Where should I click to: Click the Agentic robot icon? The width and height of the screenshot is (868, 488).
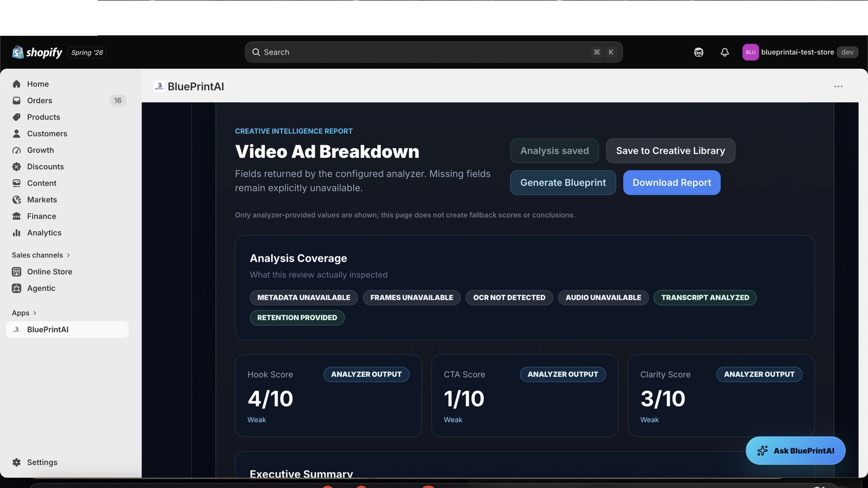(16, 288)
